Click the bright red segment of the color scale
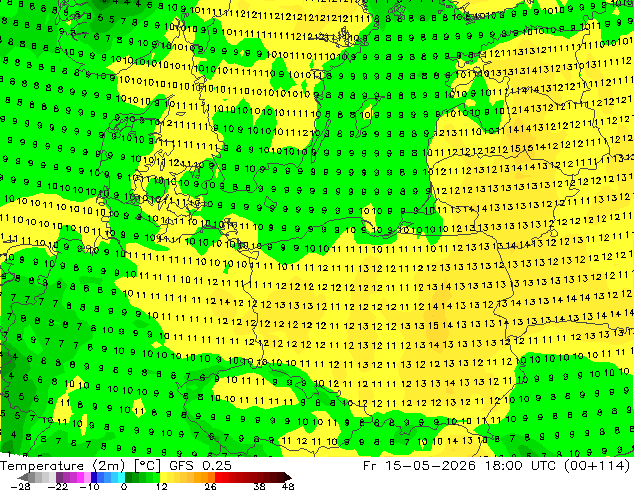Viewport: 634px width, 490px height. click(x=218, y=477)
